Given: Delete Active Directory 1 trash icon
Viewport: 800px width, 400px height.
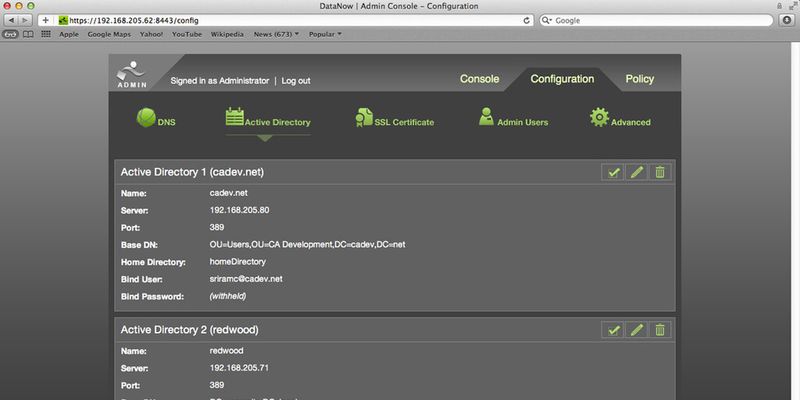Looking at the screenshot, I should click(660, 172).
